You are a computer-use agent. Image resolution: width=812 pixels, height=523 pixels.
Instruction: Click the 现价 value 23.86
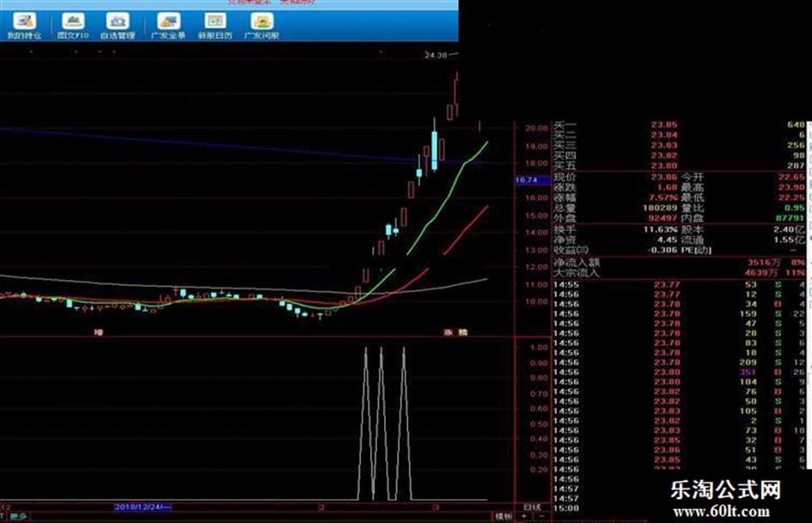(x=664, y=177)
